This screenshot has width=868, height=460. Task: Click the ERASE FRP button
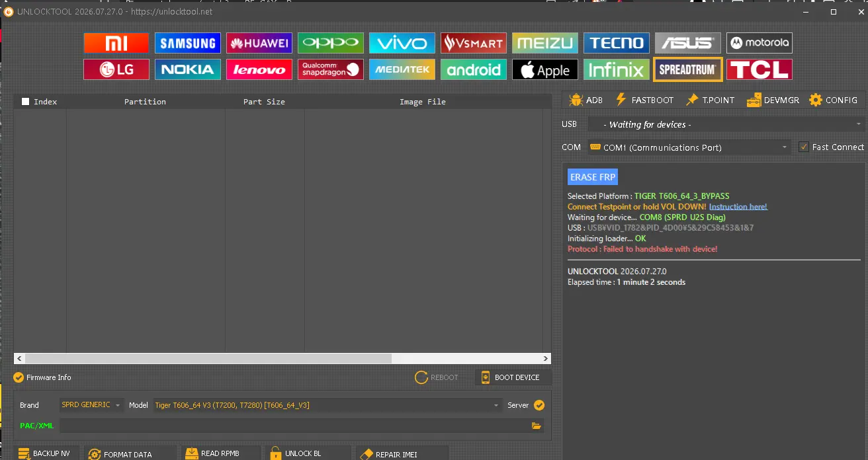593,177
